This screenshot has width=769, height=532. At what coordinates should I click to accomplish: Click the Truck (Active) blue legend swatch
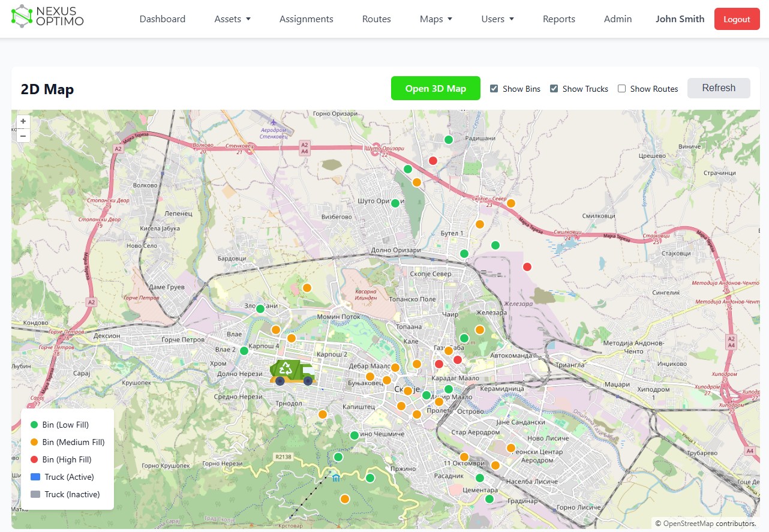click(x=35, y=477)
